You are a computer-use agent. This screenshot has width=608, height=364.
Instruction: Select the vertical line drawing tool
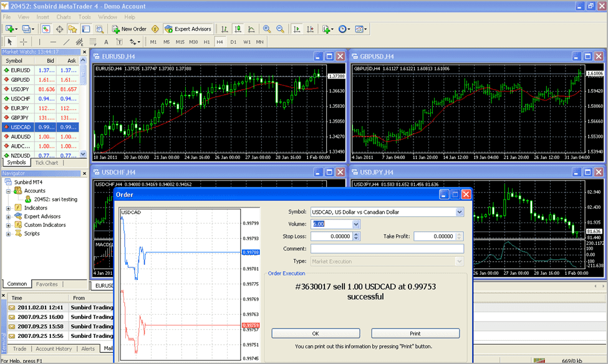39,42
